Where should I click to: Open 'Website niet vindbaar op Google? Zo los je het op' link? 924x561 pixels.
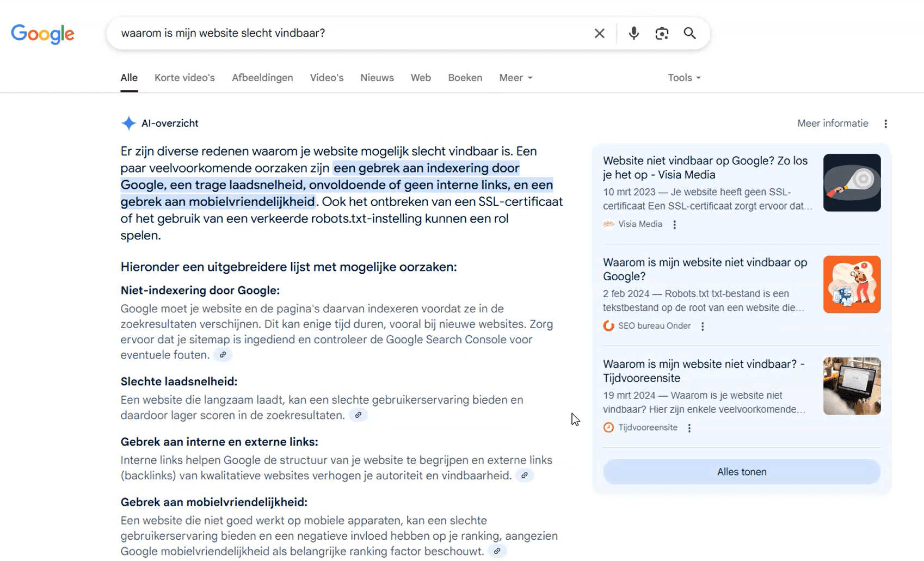(705, 168)
